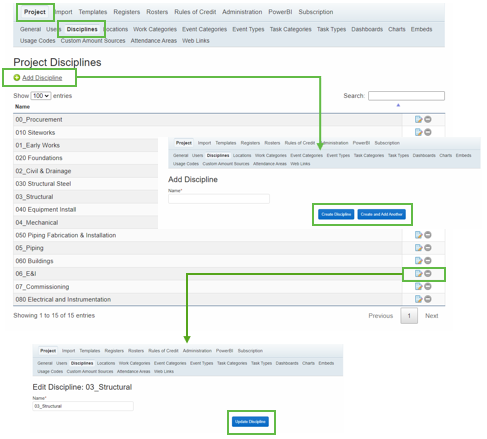Click Create and Add Another button
The width and height of the screenshot is (487, 439).
[381, 214]
